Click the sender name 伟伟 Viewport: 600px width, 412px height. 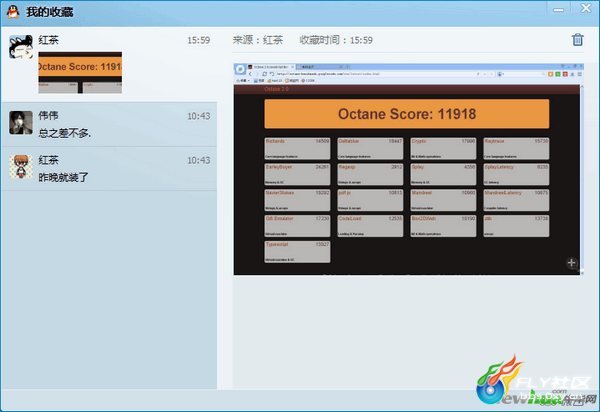(x=48, y=116)
